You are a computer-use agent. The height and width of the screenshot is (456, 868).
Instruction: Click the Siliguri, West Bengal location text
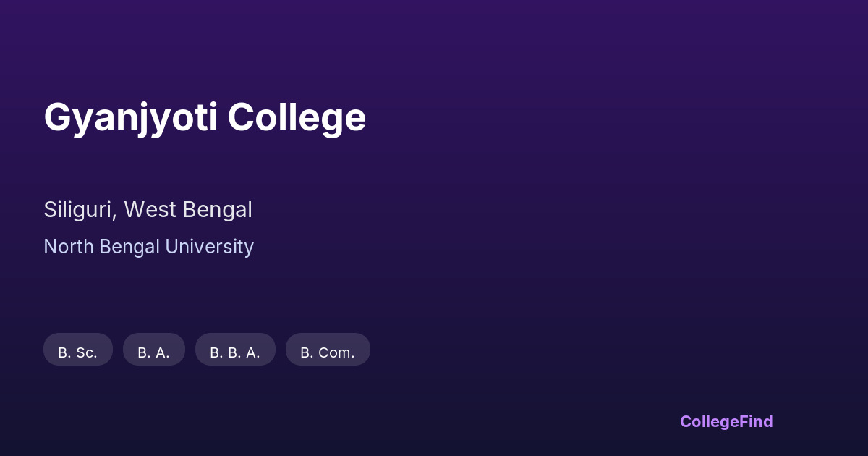[x=148, y=210]
